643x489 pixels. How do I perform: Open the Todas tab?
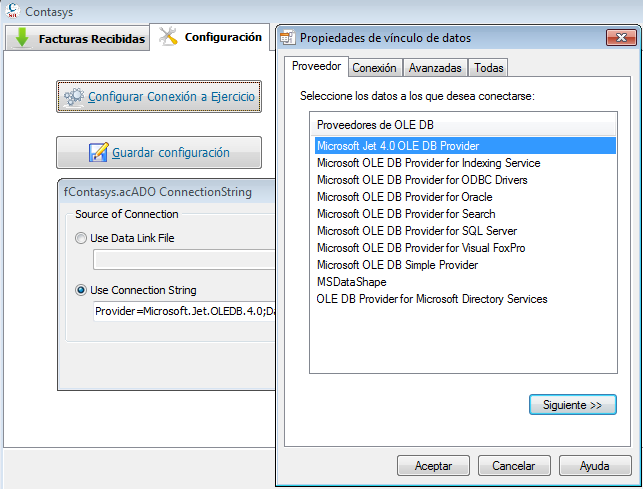click(x=489, y=68)
